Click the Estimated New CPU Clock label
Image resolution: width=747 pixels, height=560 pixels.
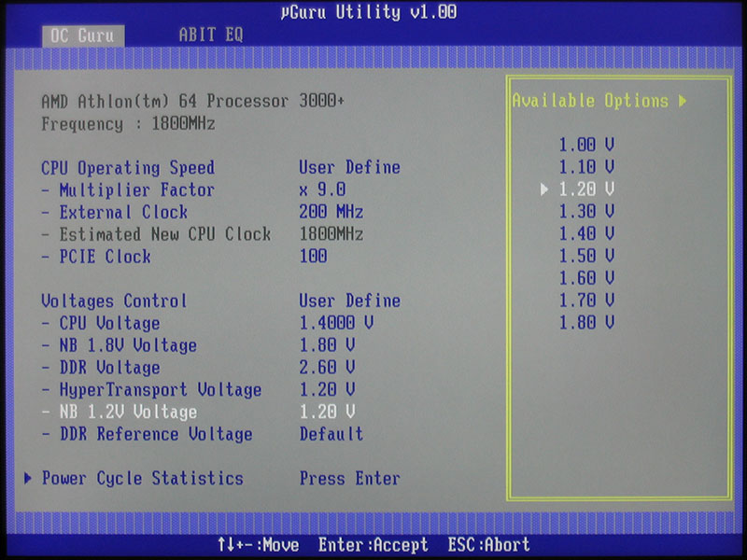pyautogui.click(x=156, y=234)
